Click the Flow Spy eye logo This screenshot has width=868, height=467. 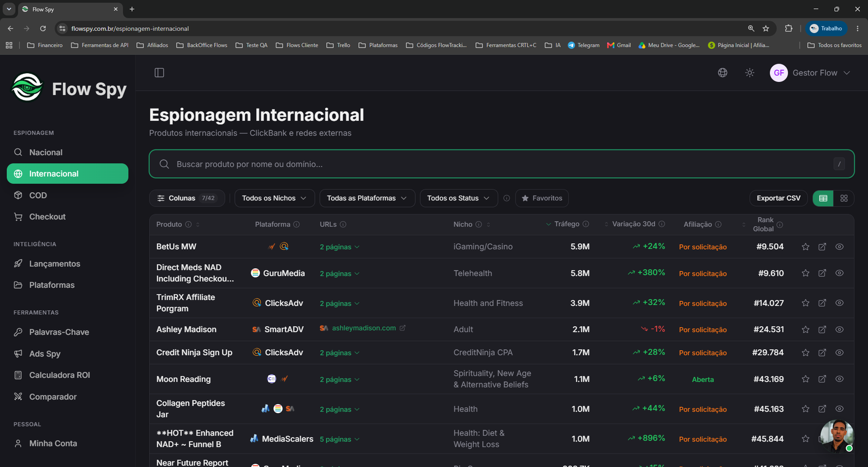point(27,87)
